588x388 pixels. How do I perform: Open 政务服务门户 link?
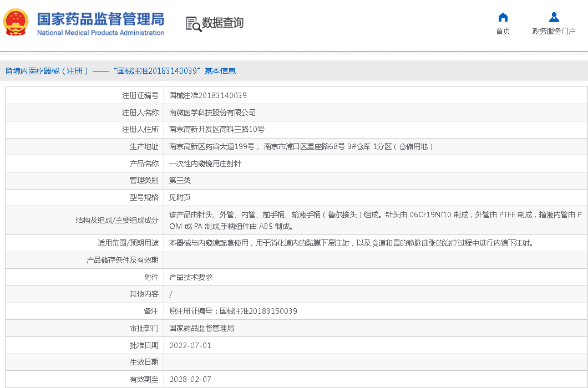[554, 31]
